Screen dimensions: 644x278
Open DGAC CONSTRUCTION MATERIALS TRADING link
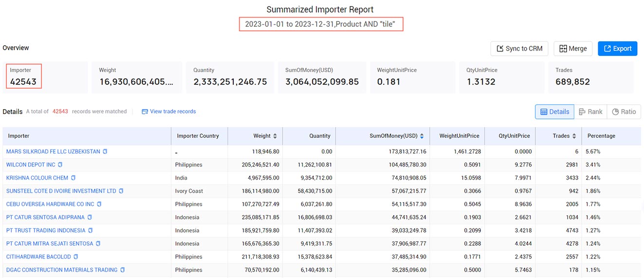[62, 270]
